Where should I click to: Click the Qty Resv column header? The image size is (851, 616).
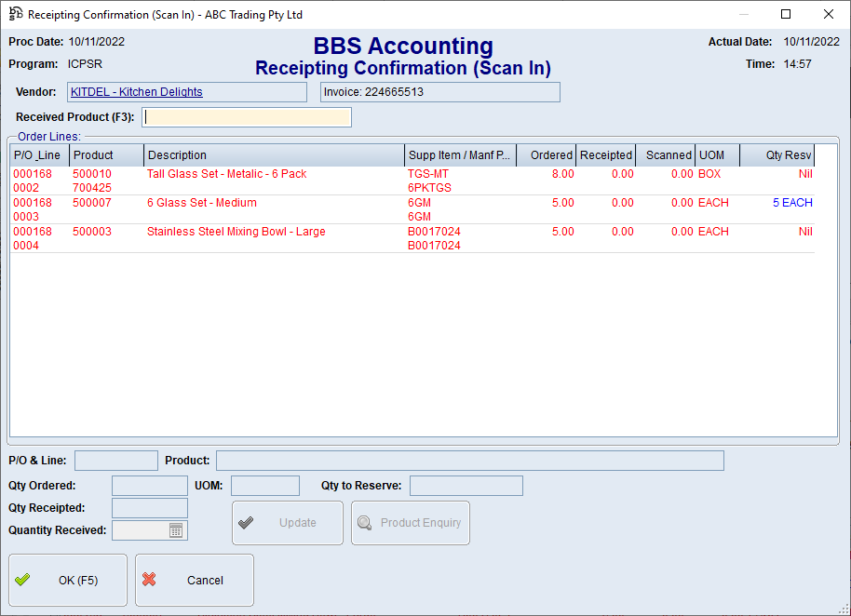point(777,155)
